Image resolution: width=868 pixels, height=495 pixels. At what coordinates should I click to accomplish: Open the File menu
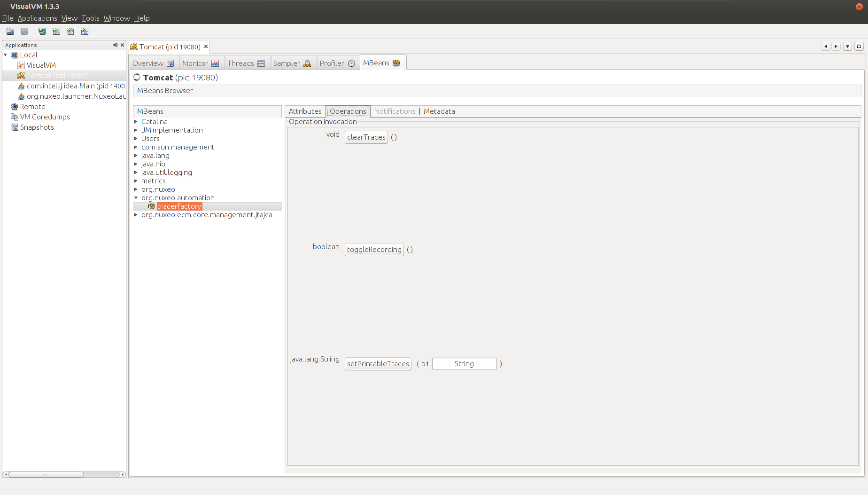(8, 18)
